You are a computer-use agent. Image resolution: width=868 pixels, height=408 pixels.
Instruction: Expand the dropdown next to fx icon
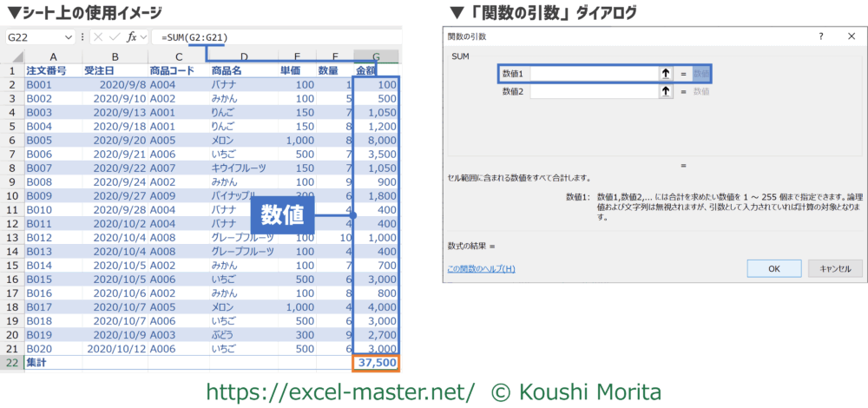coord(144,37)
